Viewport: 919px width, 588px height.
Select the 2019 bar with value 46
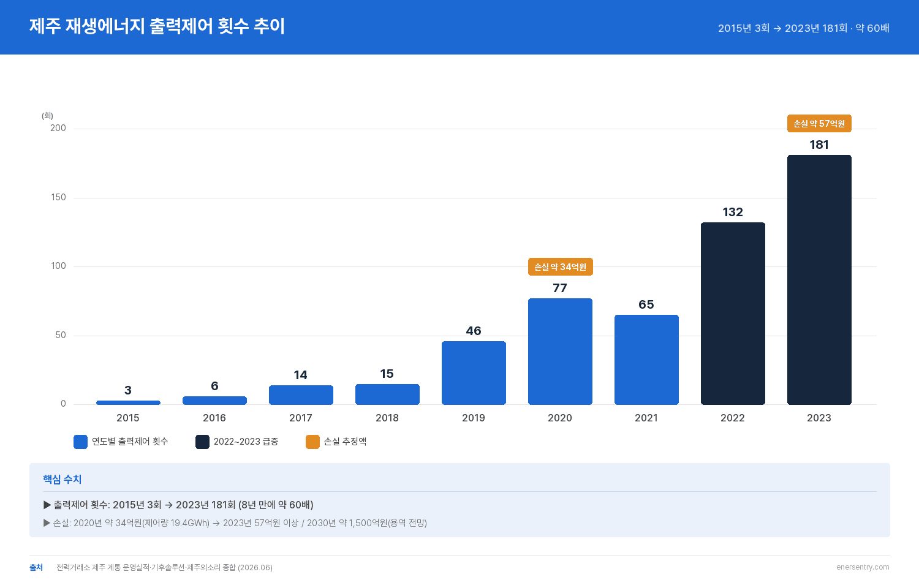474,373
